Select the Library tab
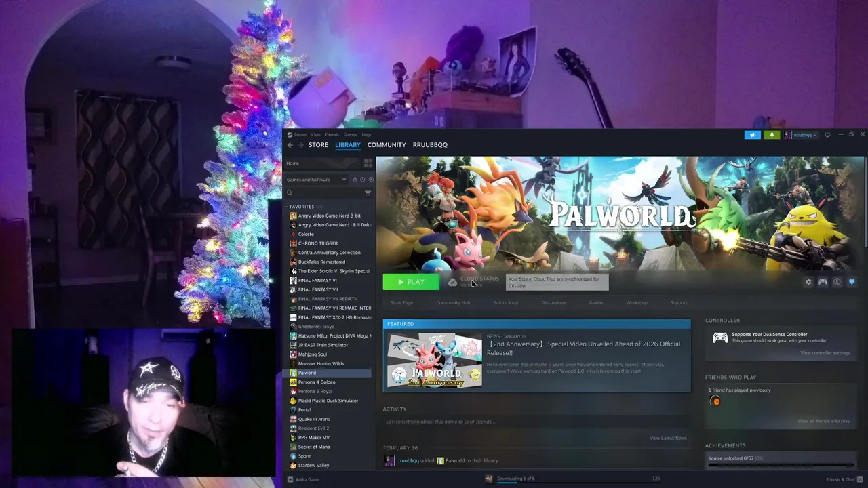The image size is (868, 488). (347, 145)
